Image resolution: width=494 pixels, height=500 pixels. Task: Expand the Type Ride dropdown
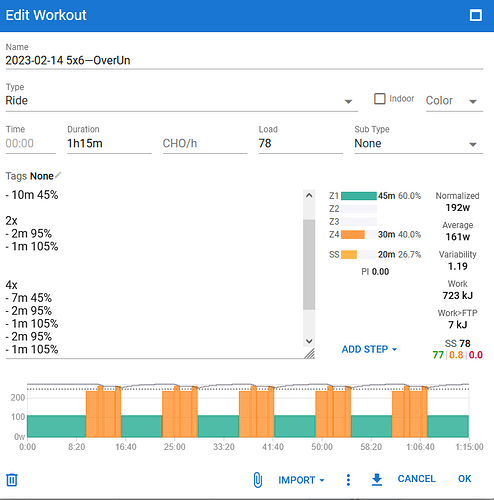click(182, 101)
